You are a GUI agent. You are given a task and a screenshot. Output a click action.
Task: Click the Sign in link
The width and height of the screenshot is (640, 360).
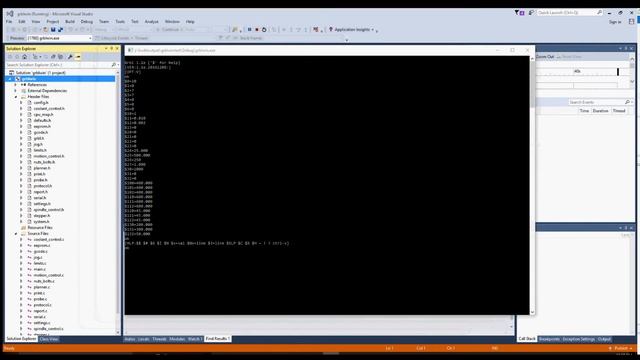(x=615, y=22)
